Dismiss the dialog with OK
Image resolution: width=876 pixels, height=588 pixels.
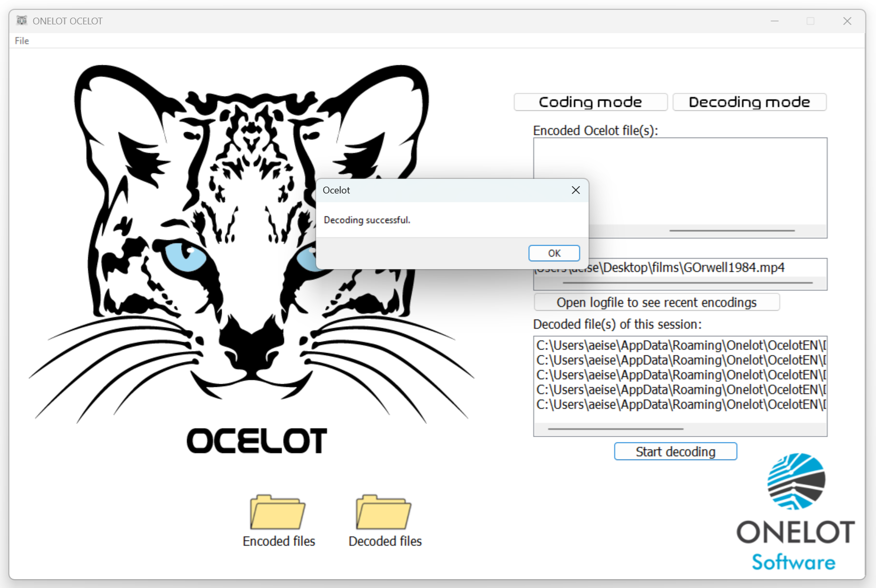point(553,253)
